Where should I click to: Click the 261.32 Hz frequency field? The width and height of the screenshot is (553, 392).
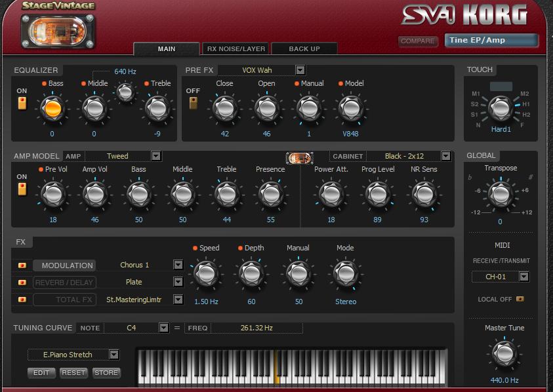pos(256,328)
